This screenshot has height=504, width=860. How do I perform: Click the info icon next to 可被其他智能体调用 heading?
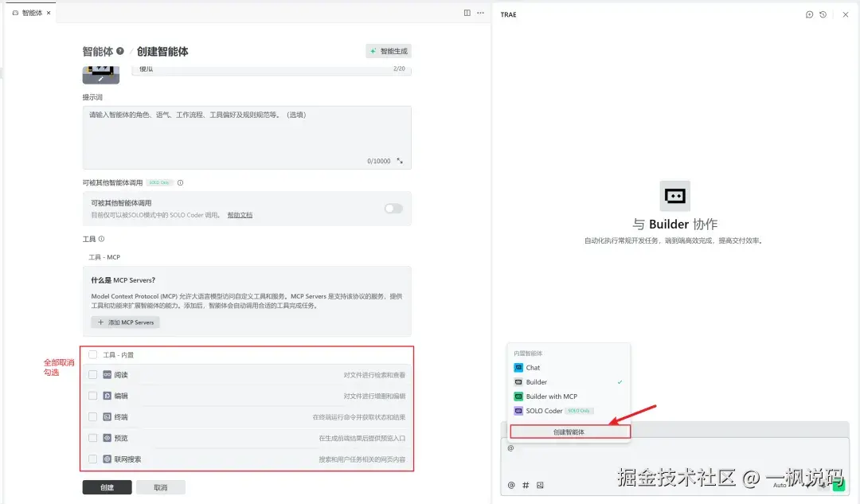180,182
